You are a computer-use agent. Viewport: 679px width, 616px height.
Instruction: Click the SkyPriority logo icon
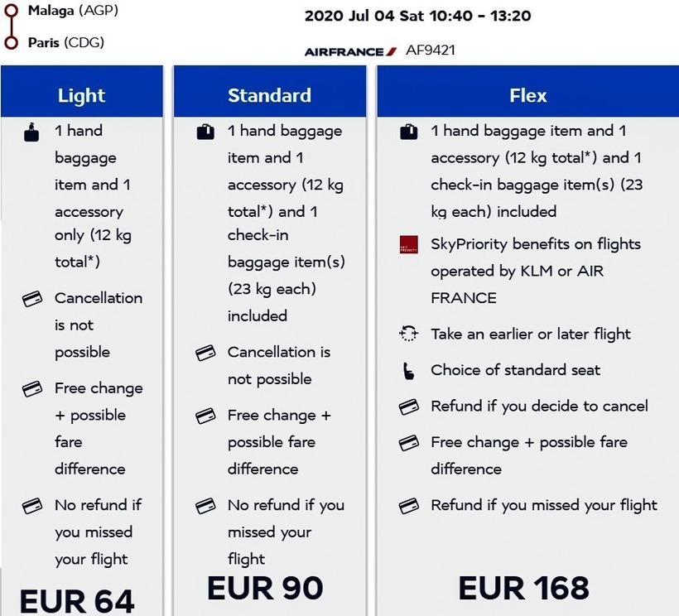tap(408, 245)
